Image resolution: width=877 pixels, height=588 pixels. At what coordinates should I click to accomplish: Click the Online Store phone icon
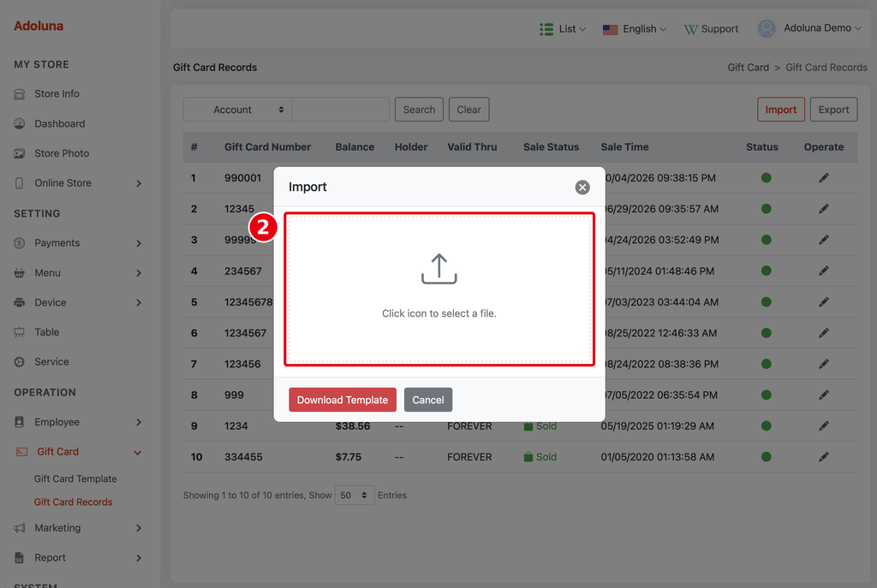pos(20,183)
